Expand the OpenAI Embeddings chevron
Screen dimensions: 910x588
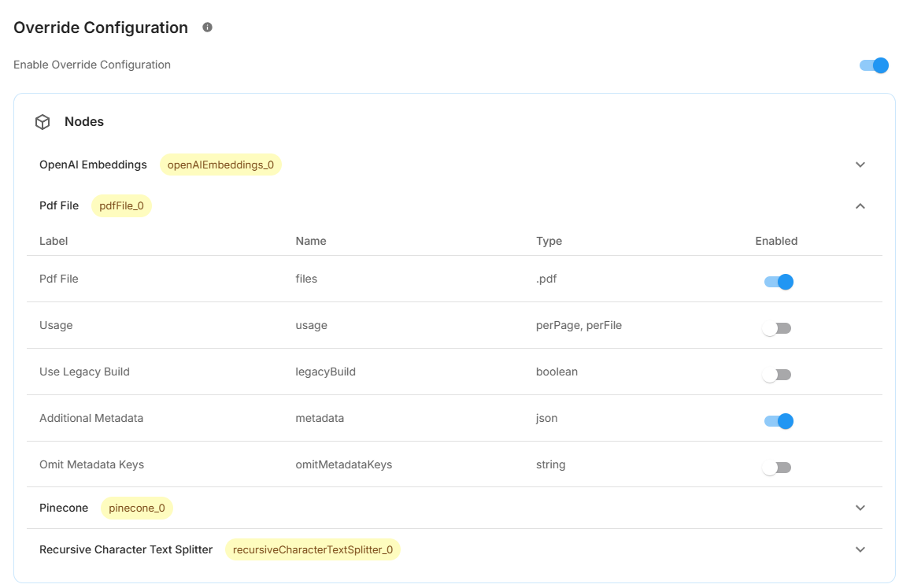point(860,165)
